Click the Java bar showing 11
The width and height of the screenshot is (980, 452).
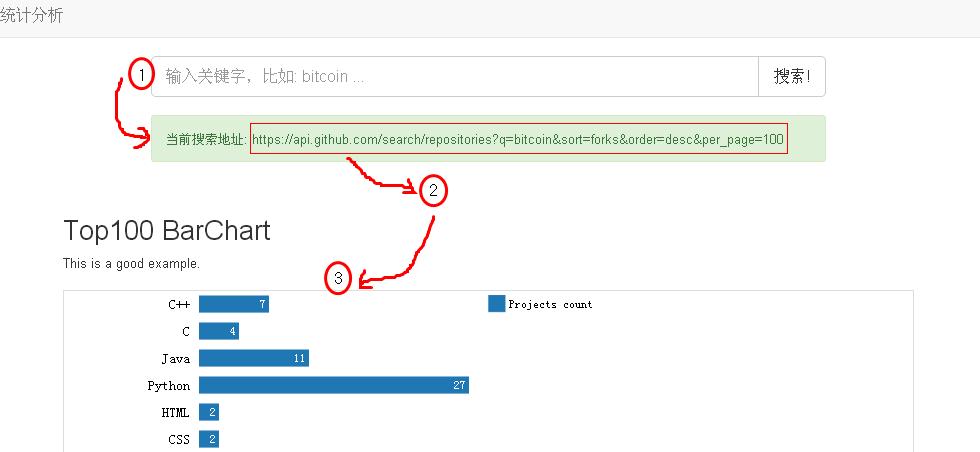coord(253,358)
